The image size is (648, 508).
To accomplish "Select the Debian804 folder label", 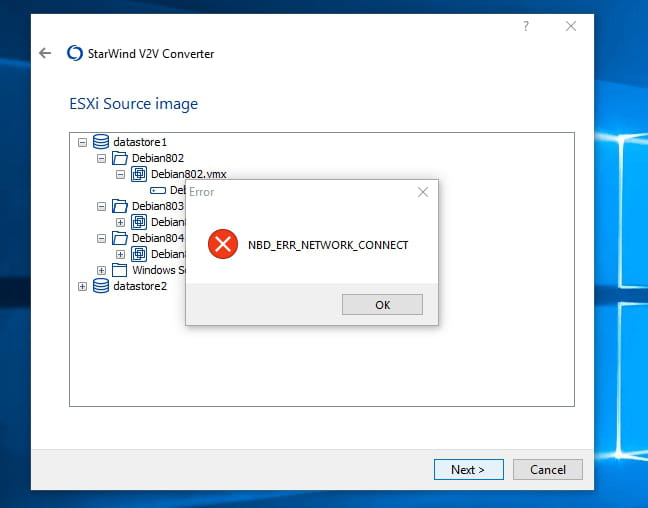I will 158,238.
